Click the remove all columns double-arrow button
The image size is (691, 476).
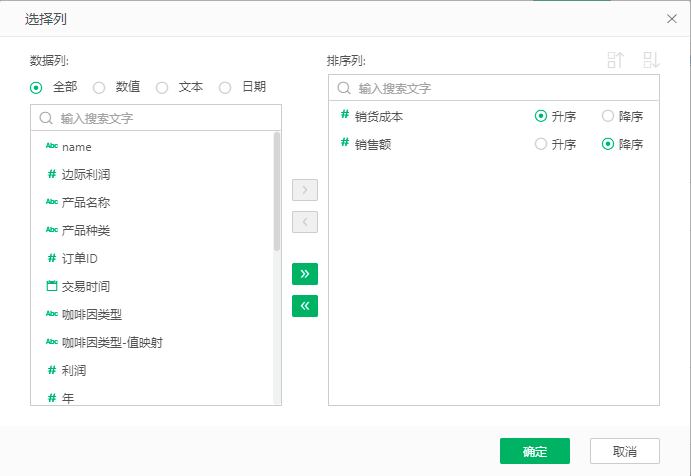[304, 306]
